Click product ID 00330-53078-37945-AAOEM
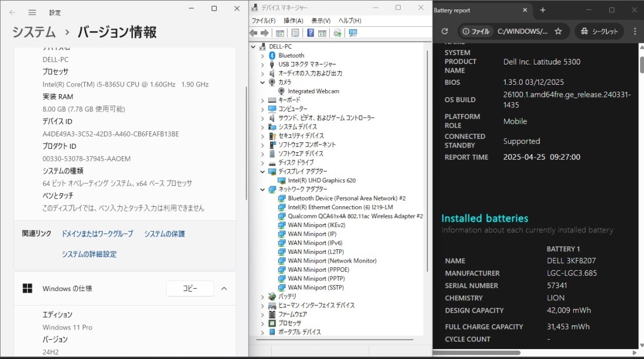The image size is (644, 359). point(87,159)
